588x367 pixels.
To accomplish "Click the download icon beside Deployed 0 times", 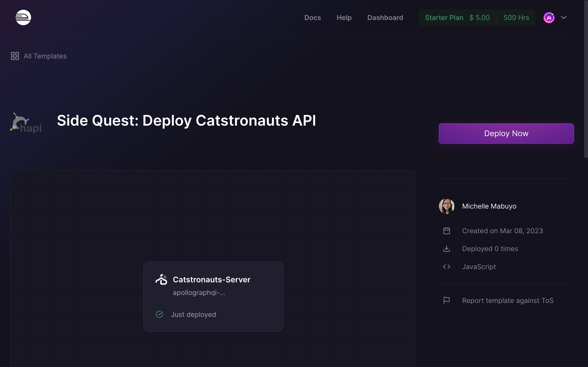I will coord(447,249).
